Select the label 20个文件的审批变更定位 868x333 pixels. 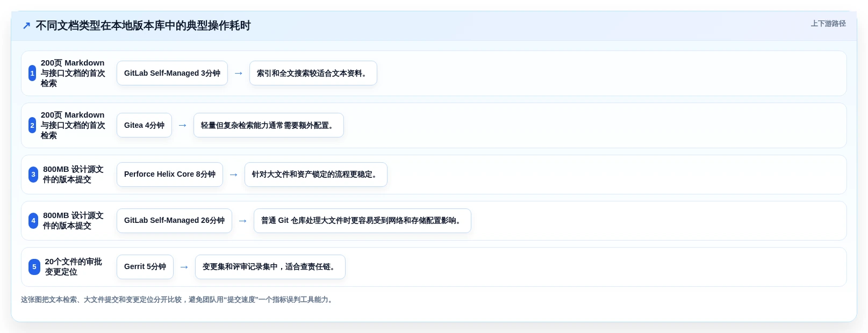click(x=73, y=267)
